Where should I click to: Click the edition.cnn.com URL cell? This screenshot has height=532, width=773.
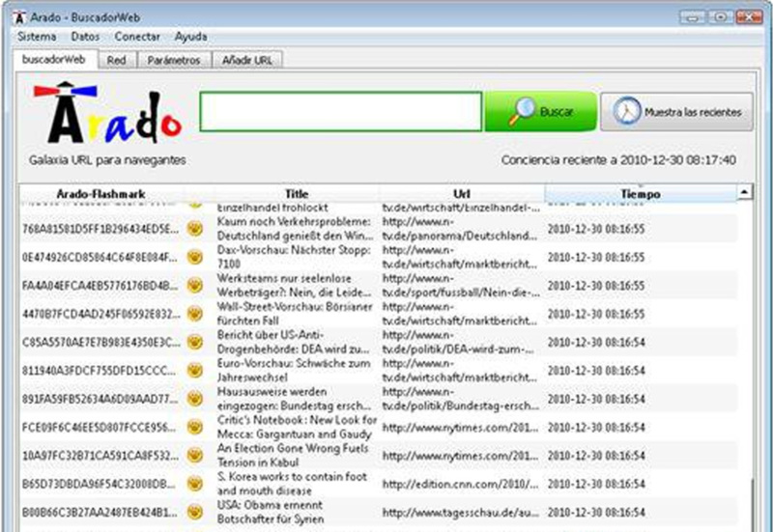(461, 485)
